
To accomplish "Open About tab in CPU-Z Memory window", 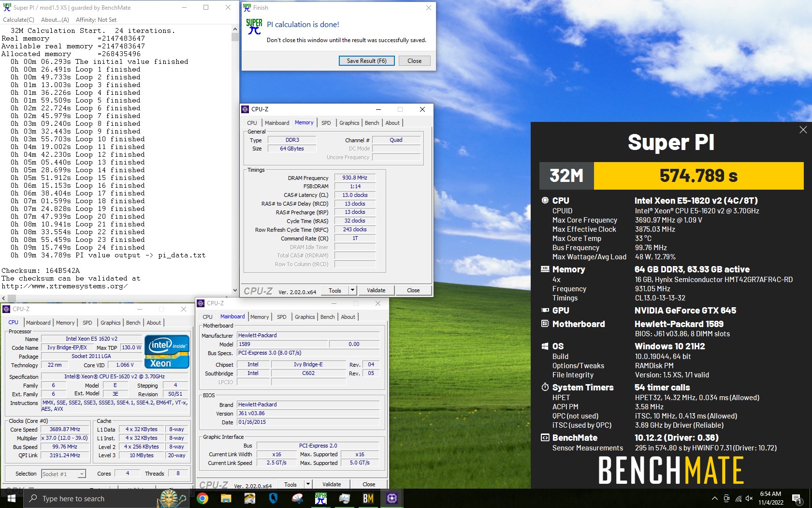I will (392, 123).
